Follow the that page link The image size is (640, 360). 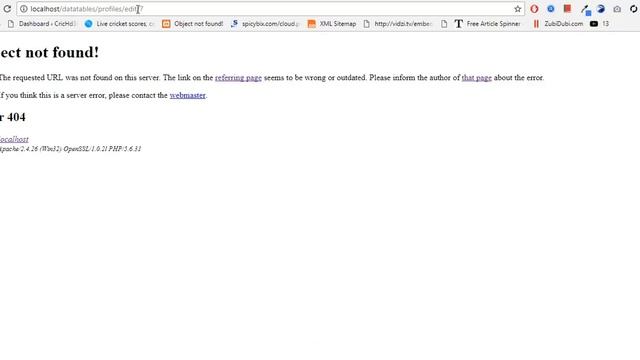point(477,78)
